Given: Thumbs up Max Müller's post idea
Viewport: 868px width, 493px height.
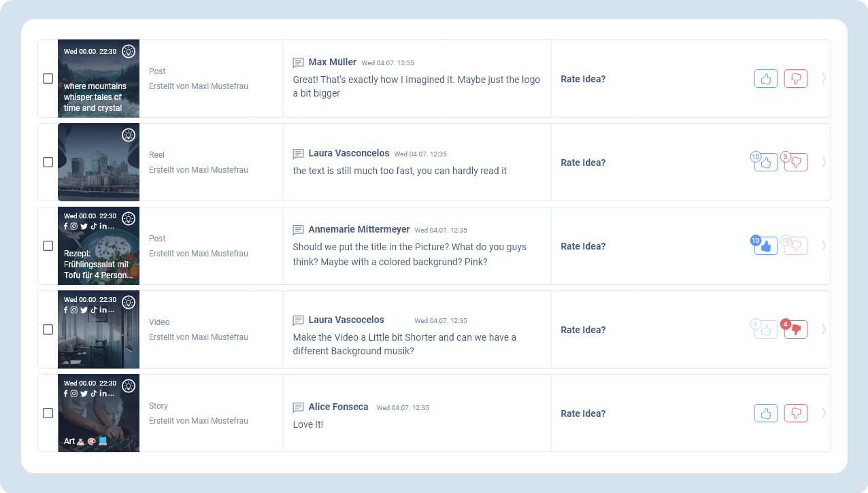Looking at the screenshot, I should [766, 79].
